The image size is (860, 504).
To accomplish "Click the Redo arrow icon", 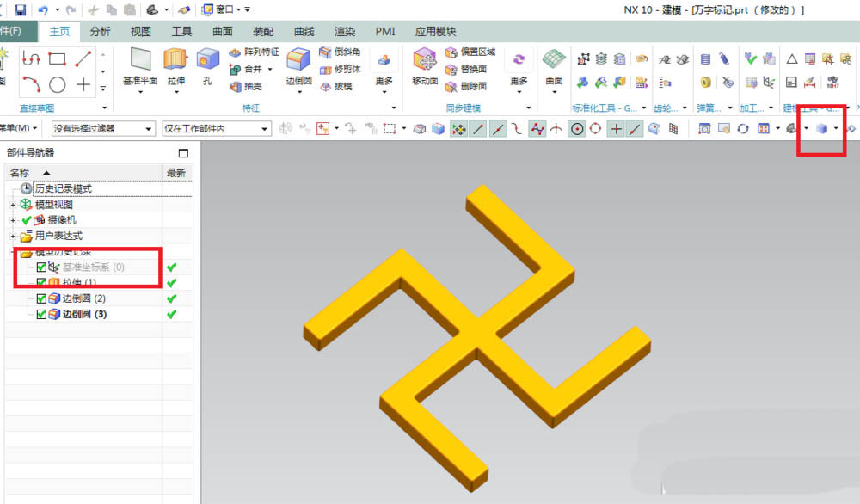I will pos(71,9).
